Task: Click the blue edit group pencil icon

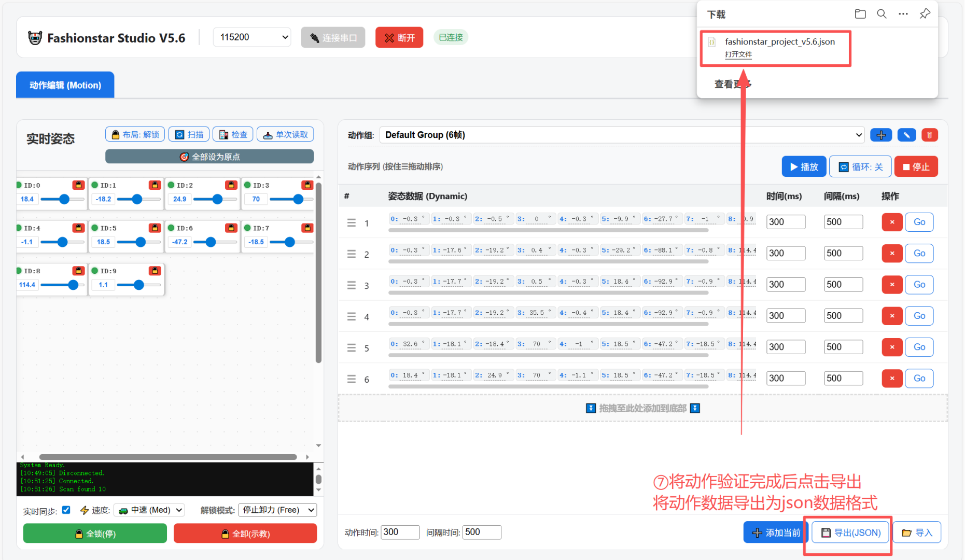Action: coord(906,135)
